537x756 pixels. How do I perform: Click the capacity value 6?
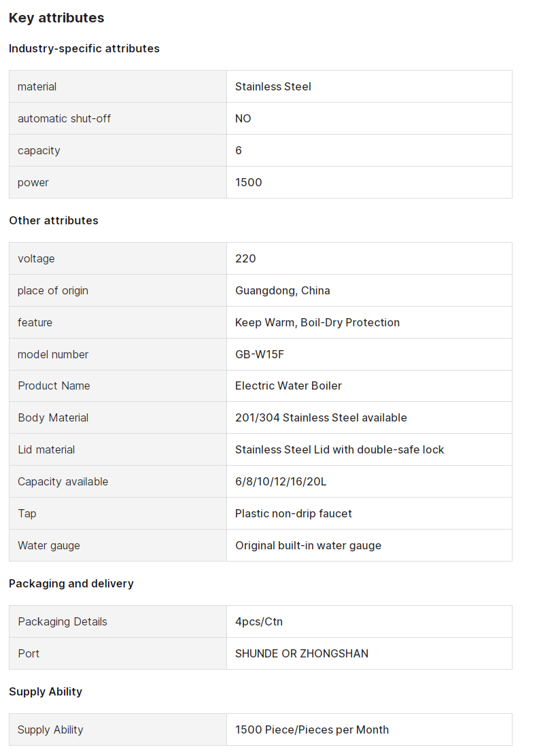[239, 150]
